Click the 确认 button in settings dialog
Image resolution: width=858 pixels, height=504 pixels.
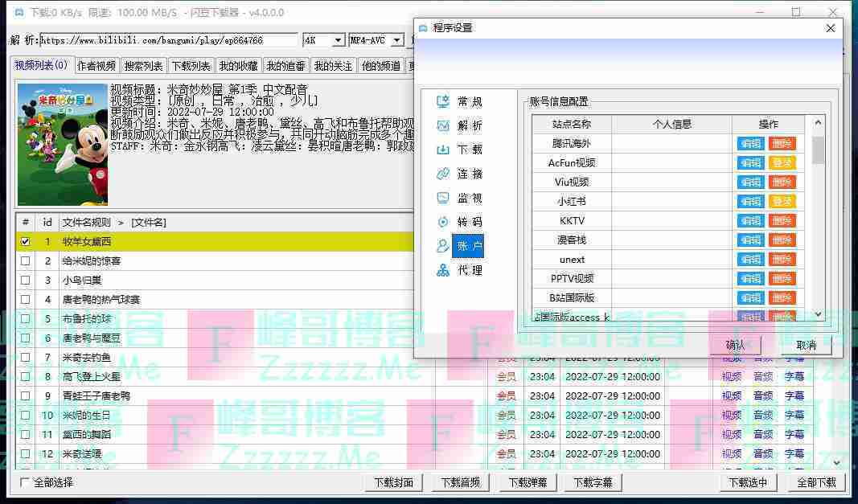click(735, 345)
